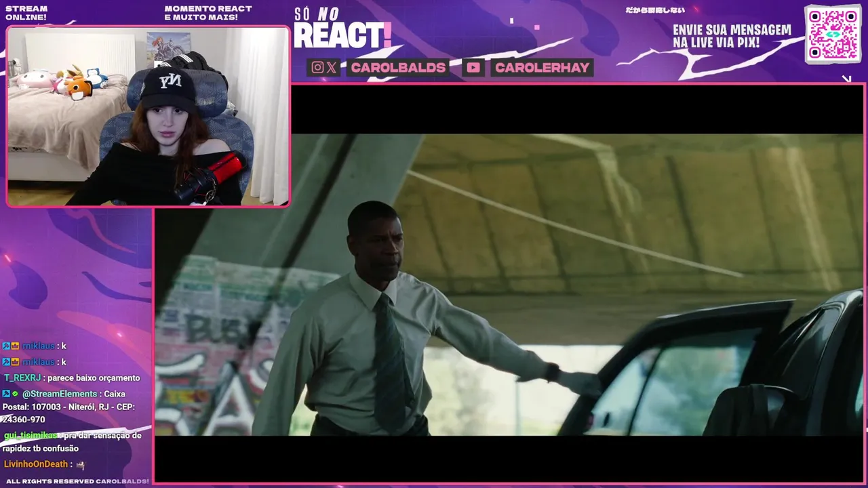The width and height of the screenshot is (868, 488).
Task: Click the 'parece baixo orçamento' chat message
Action: pyautogui.click(x=94, y=378)
